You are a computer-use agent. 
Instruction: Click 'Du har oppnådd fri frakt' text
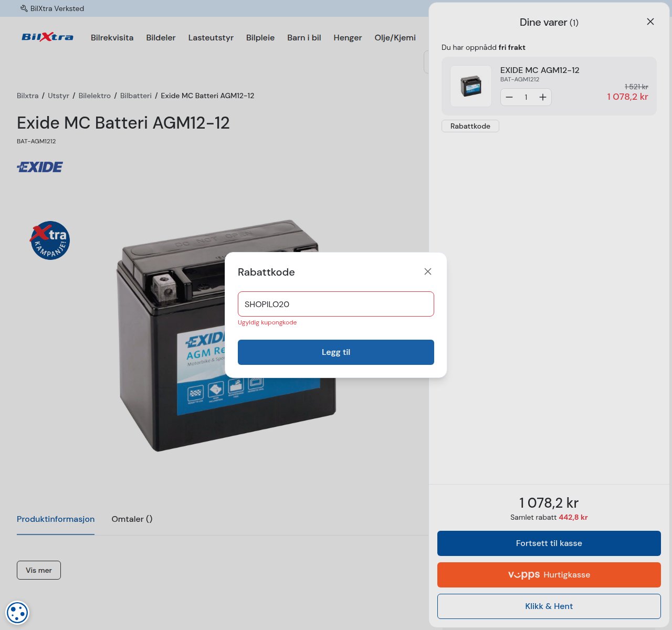[484, 47]
